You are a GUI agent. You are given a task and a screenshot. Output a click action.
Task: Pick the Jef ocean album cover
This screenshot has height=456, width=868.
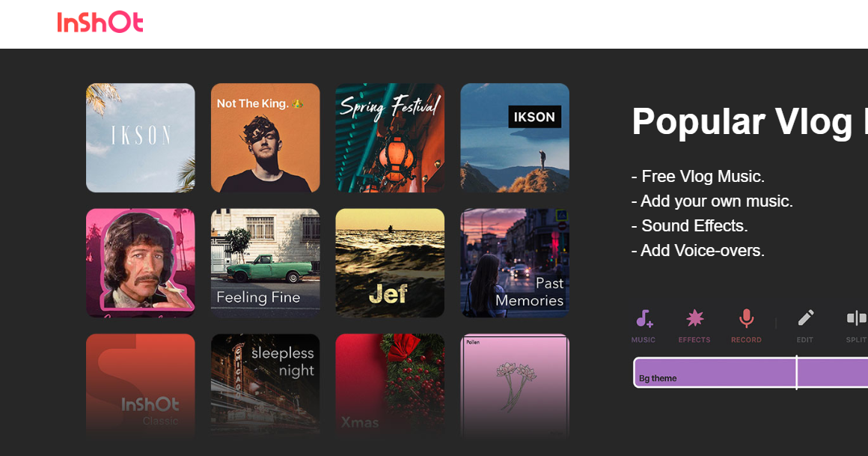pos(391,263)
